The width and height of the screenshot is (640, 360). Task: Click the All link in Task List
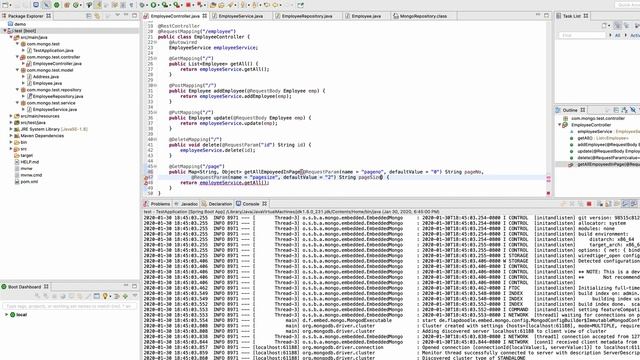pyautogui.click(x=618, y=36)
